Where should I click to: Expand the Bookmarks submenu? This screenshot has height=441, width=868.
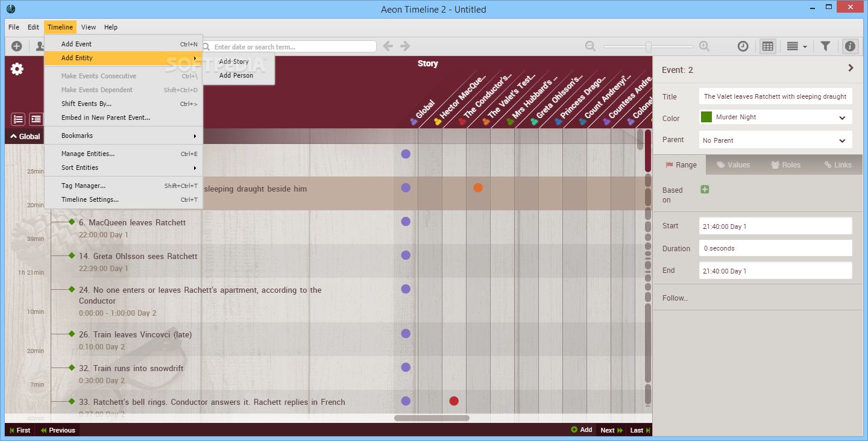tap(124, 136)
